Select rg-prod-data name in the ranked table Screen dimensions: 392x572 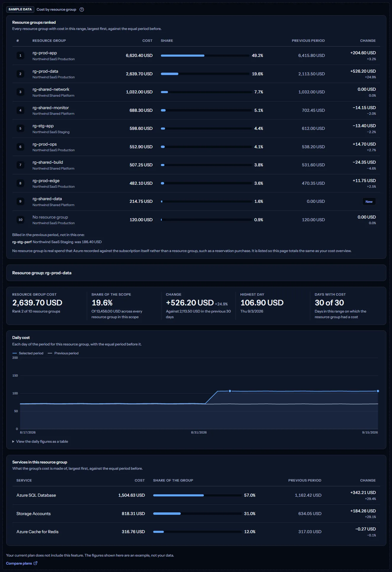45,71
